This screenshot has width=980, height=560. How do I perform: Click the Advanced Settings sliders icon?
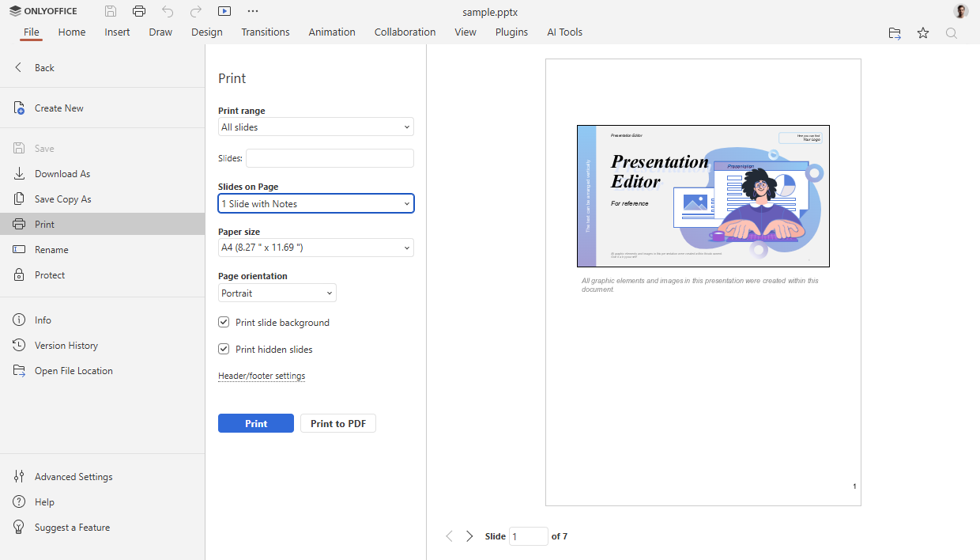coord(19,477)
